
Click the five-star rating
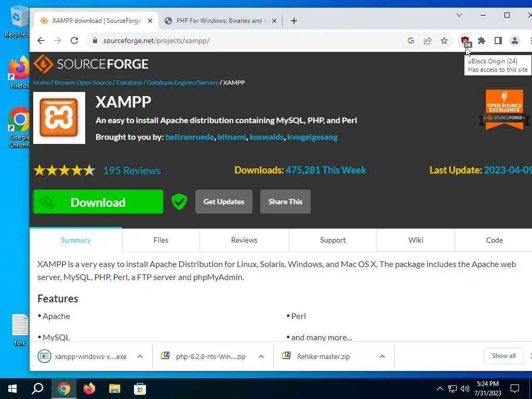(x=64, y=170)
